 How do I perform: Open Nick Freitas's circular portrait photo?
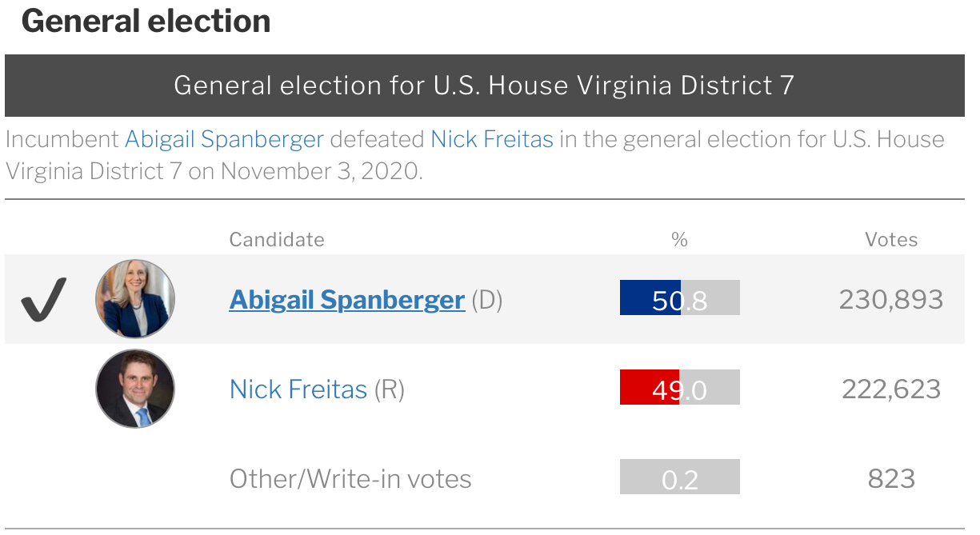click(x=135, y=389)
